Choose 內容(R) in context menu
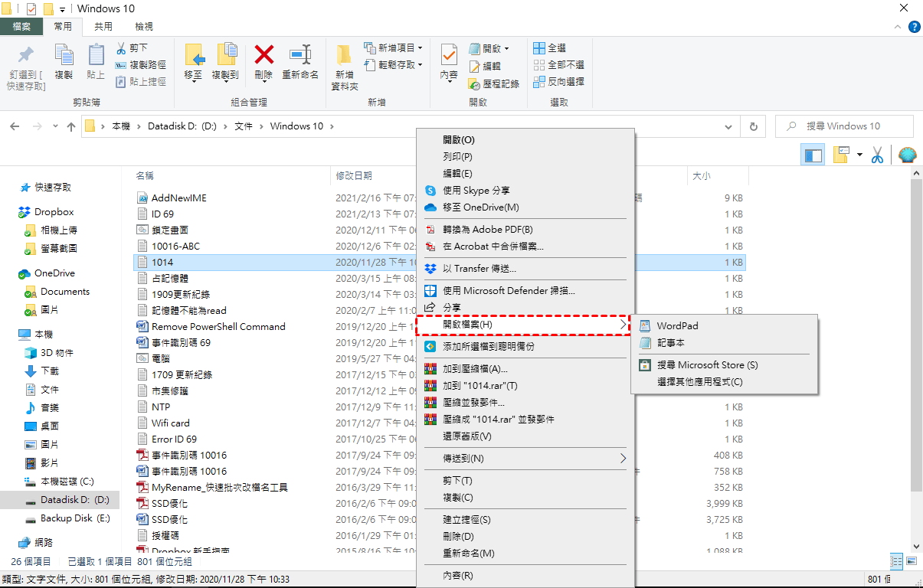Image resolution: width=923 pixels, height=588 pixels. tap(525, 576)
